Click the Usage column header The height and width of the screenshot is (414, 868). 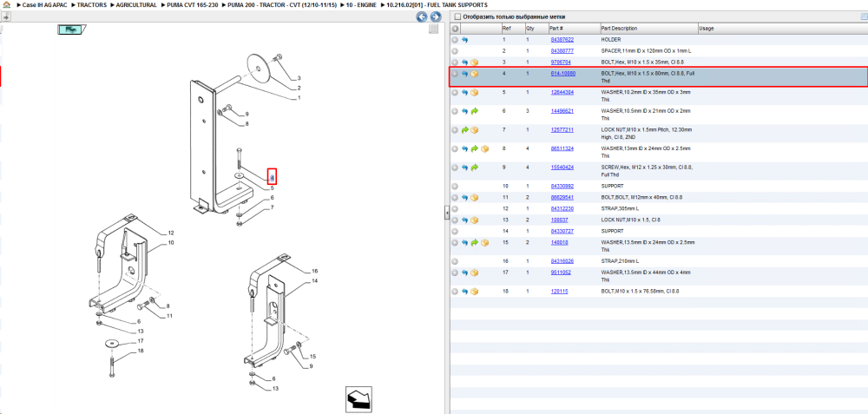point(782,29)
